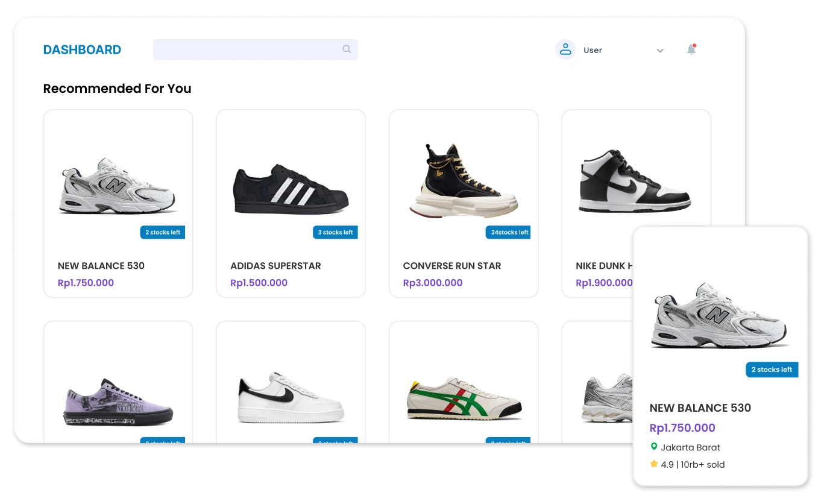Screen dimensions: 824x504
Task: Click the Recommended For You heading
Action: click(117, 89)
